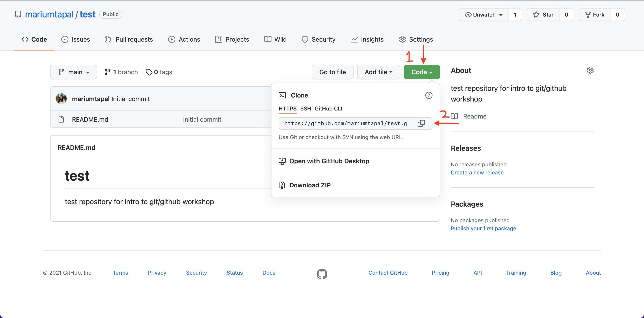This screenshot has height=318, width=644.
Task: Click the repository book icon beside mariumtapal
Action: point(18,14)
